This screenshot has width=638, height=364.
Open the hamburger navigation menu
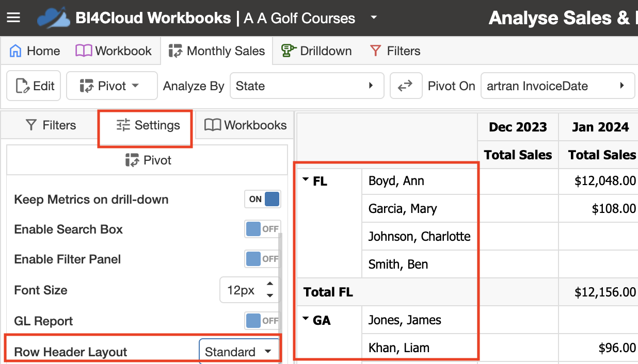tap(13, 18)
